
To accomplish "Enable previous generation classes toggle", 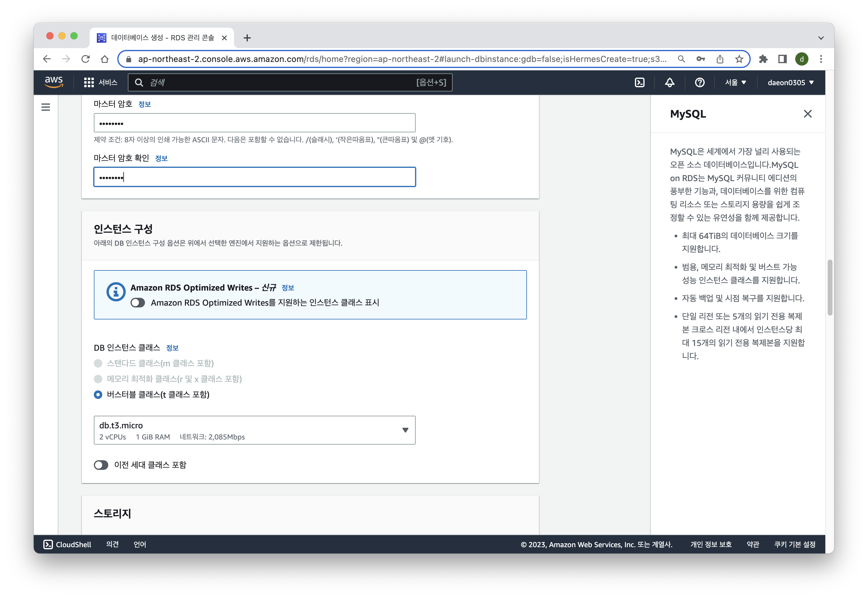I will click(101, 465).
